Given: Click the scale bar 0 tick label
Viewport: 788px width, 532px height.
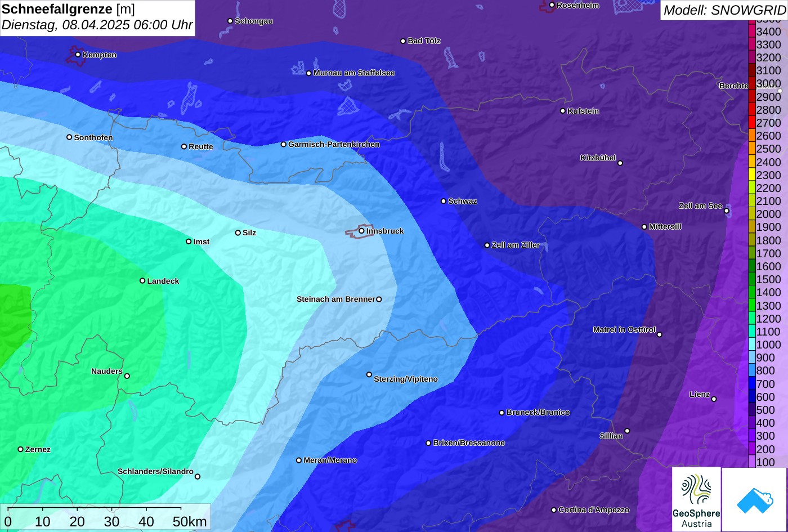Looking at the screenshot, I should (8, 522).
